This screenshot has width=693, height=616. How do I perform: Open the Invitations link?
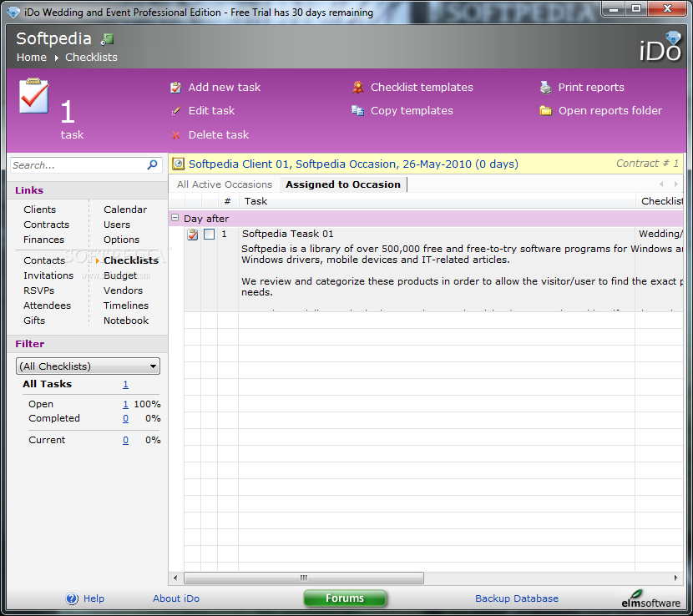[x=48, y=275]
